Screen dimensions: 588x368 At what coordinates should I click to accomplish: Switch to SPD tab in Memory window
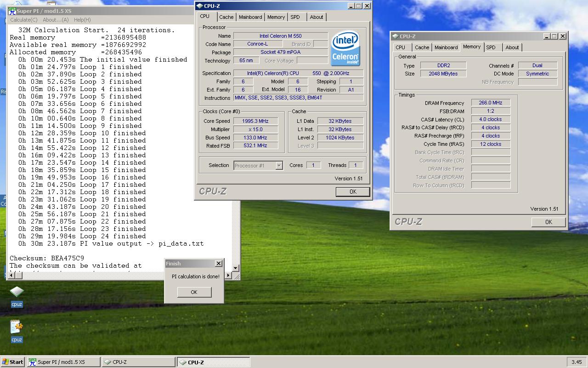click(491, 47)
